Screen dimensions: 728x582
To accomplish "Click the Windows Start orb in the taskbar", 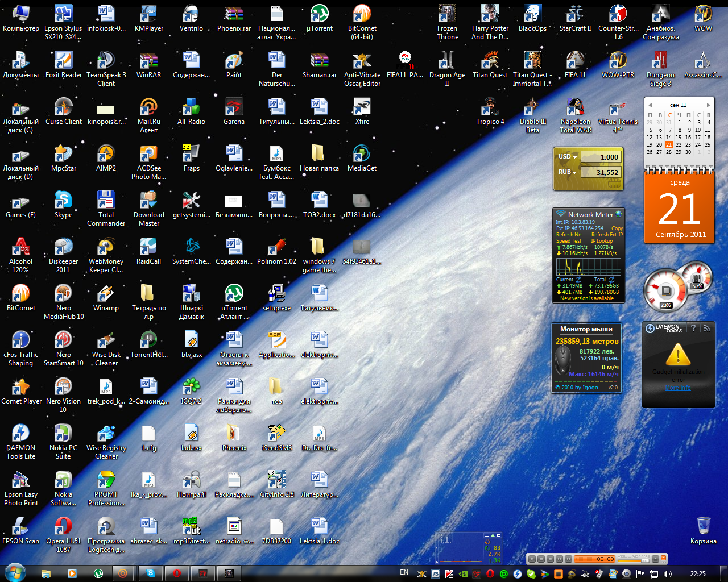I will click(15, 573).
